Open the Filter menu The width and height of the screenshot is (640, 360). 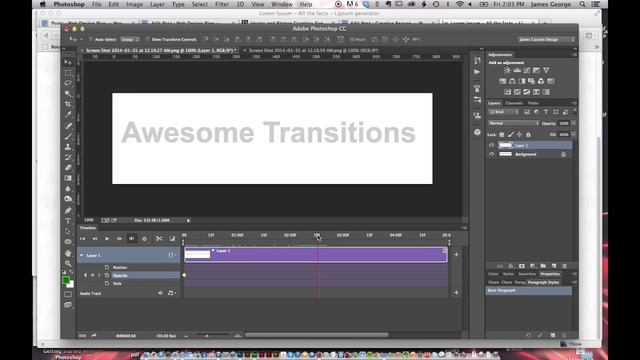tap(222, 4)
